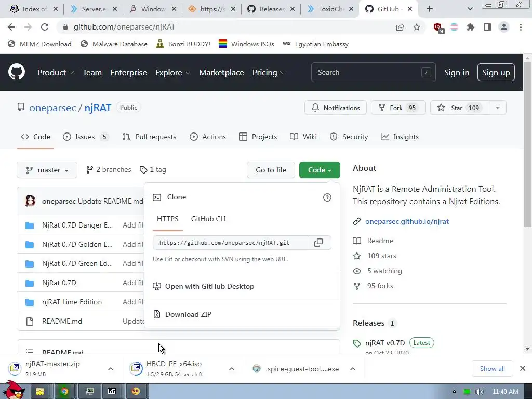This screenshot has height=399, width=532.
Task: Open the njRAT v0.7D release link
Action: point(385,343)
